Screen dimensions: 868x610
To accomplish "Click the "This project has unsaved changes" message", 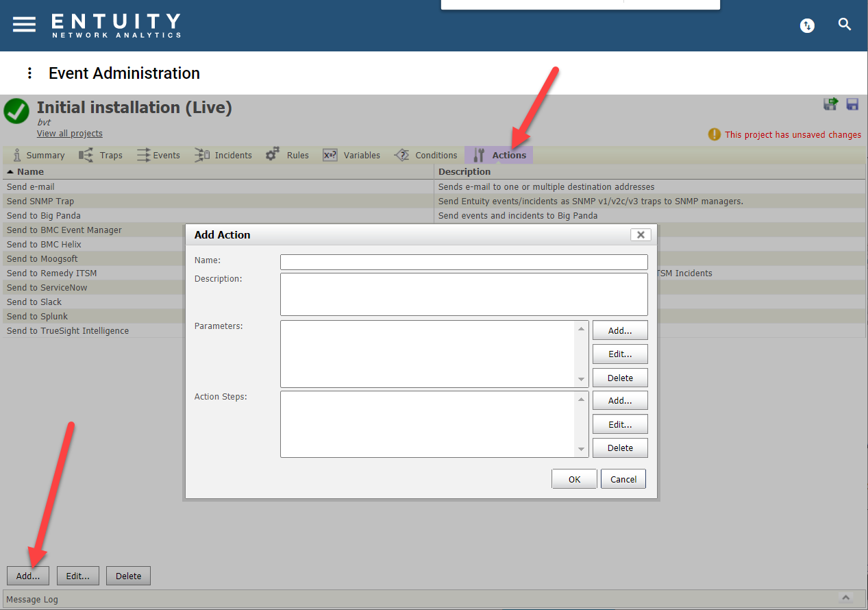I will pos(793,134).
